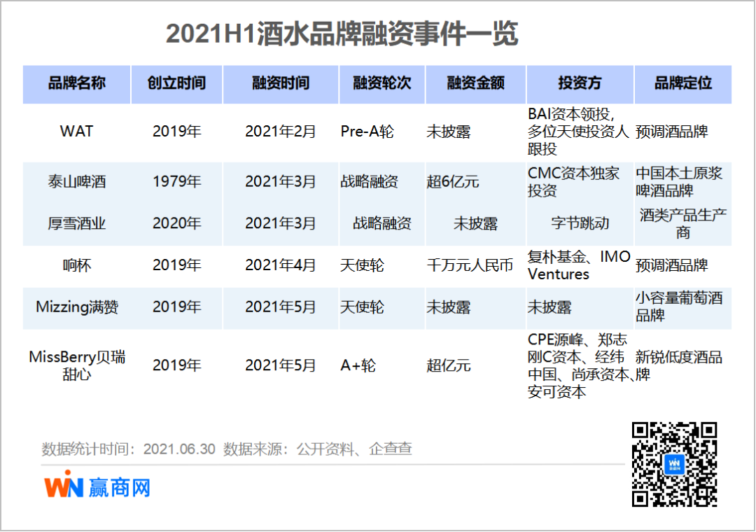This screenshot has width=756, height=532.
Task: Click the investor "字节跳动"
Action: pyautogui.click(x=580, y=223)
